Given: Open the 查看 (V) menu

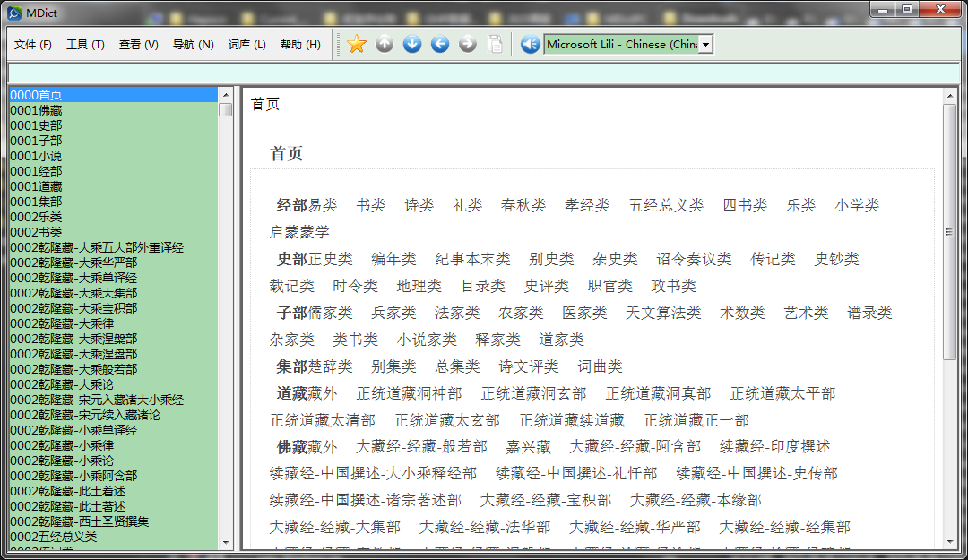Looking at the screenshot, I should pos(138,45).
